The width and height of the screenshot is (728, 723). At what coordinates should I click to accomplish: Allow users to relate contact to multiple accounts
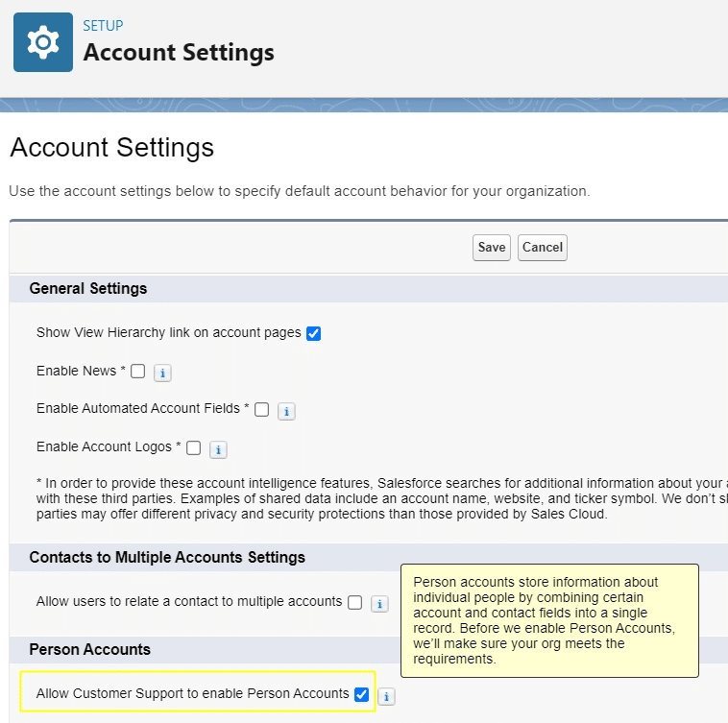coord(355,603)
